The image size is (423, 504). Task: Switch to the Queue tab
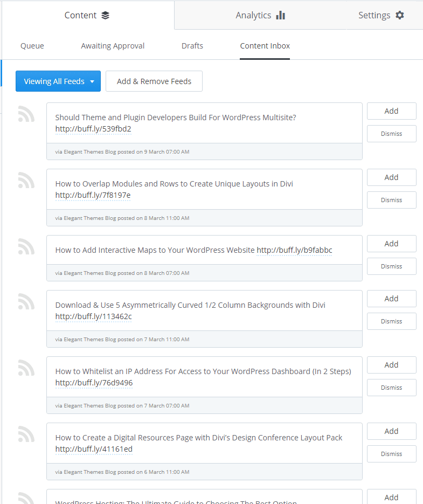coord(32,46)
